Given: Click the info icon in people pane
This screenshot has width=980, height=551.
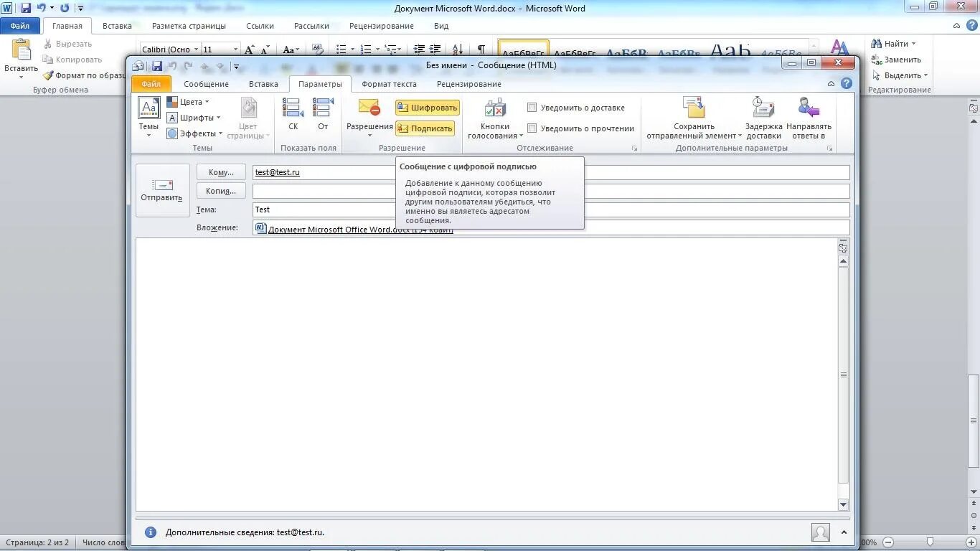Looking at the screenshot, I should pos(151,532).
